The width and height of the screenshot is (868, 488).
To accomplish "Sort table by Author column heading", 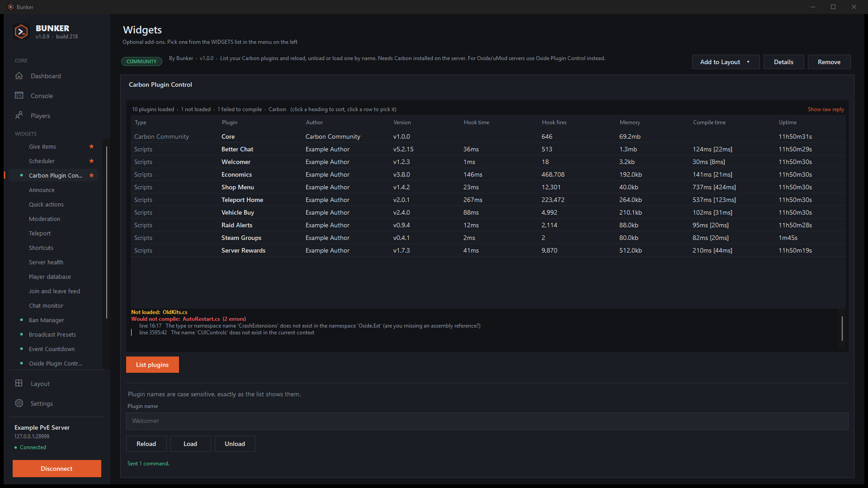I will point(314,122).
